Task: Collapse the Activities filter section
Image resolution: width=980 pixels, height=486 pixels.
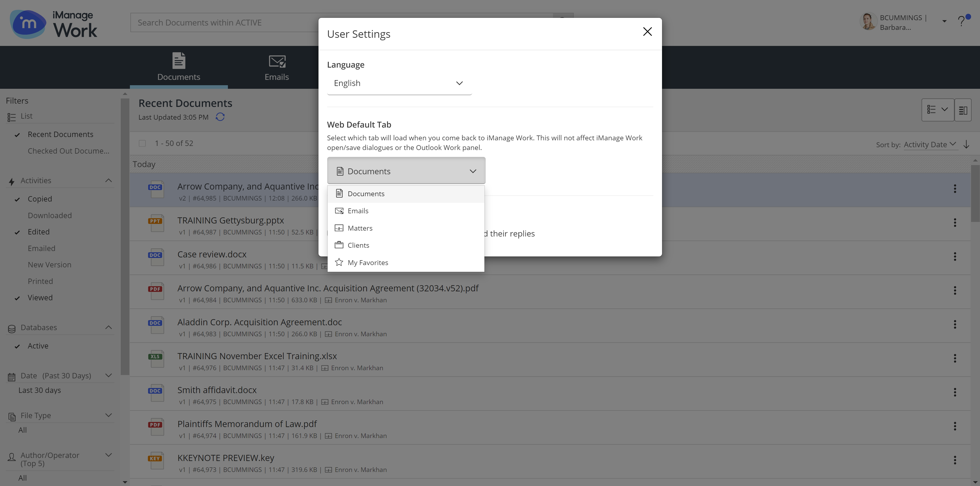Action: (108, 181)
